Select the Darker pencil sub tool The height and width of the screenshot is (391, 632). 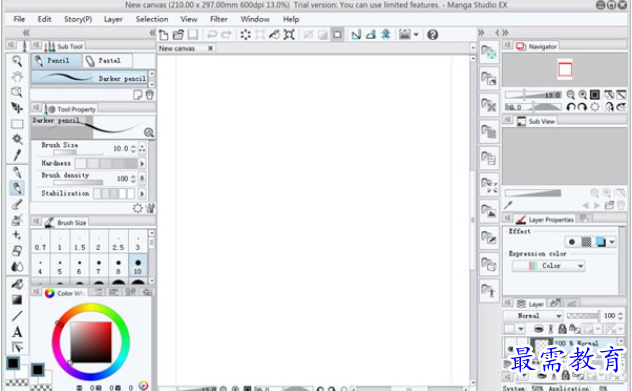point(89,78)
